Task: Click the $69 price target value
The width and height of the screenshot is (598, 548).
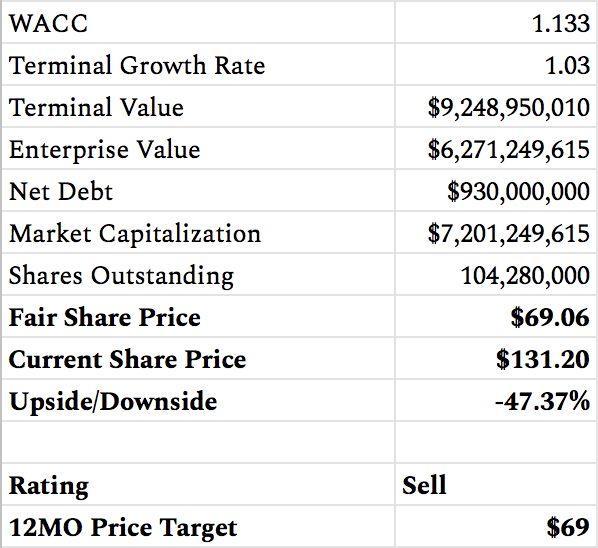Action: (x=568, y=528)
